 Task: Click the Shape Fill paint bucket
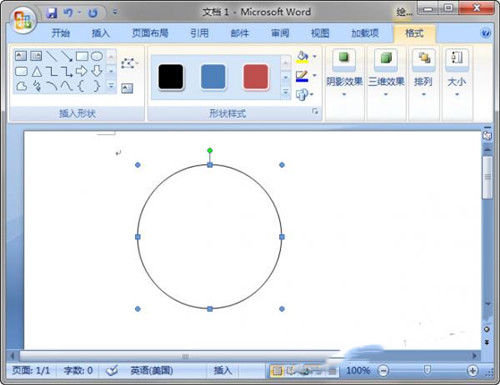[x=302, y=57]
